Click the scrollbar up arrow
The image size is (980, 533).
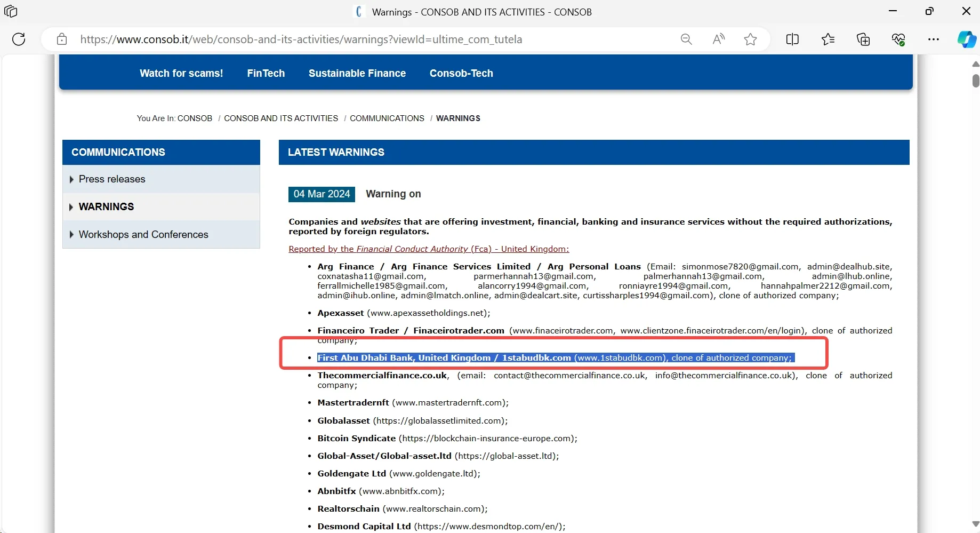tap(976, 64)
